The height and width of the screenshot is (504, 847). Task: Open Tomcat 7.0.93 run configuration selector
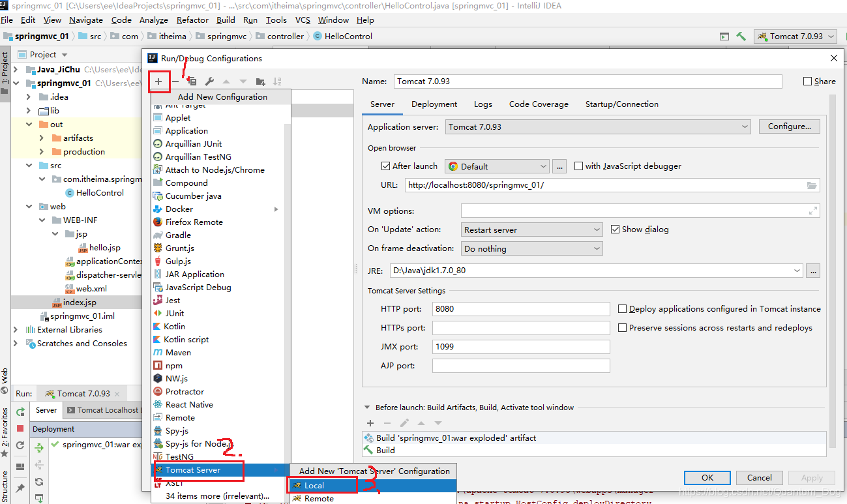(795, 37)
